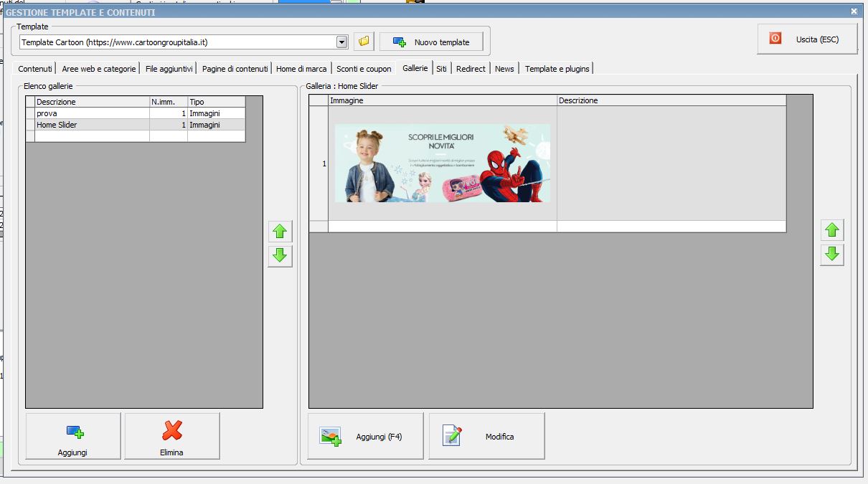The height and width of the screenshot is (484, 868).
Task: Create a new template with Nuovo template
Action: (x=431, y=42)
